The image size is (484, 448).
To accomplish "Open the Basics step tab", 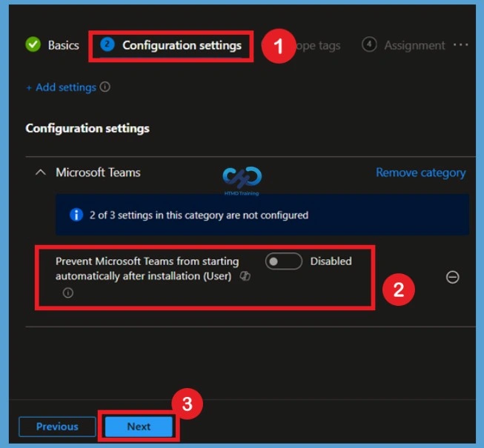I will [53, 45].
